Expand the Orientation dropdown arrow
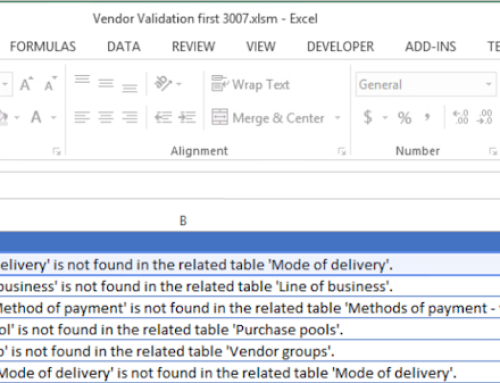The width and height of the screenshot is (500, 383). [179, 84]
